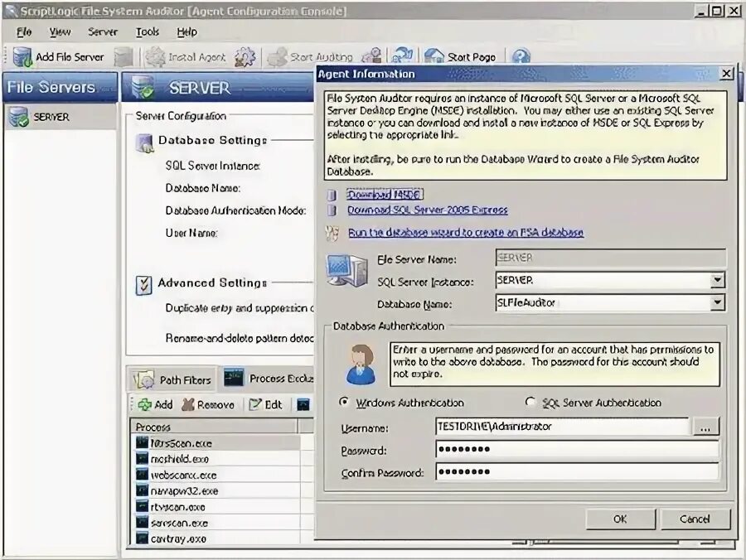Click the SERVER header icon in main panel
The width and height of the screenshot is (746, 560).
143,88
